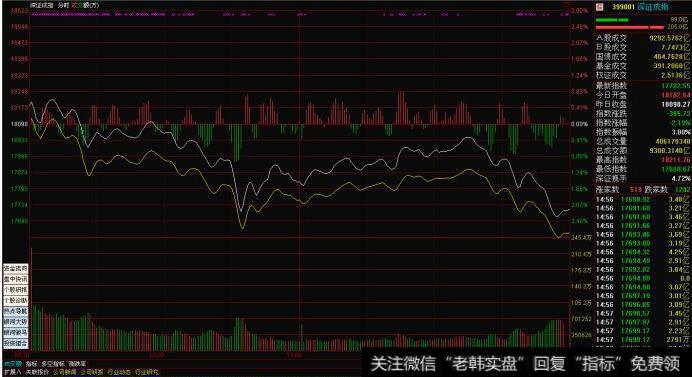Open the 行业研究 link

[147, 372]
